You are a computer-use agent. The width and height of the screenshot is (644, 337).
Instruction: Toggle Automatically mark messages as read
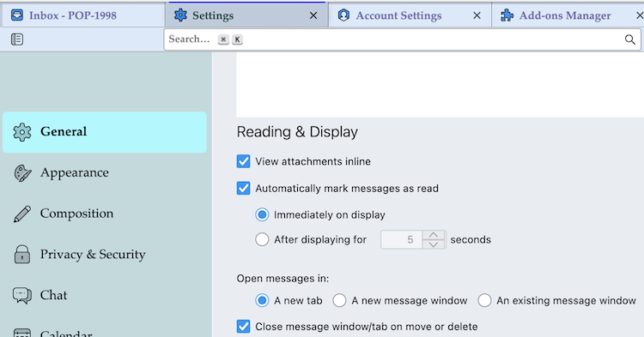click(x=243, y=189)
